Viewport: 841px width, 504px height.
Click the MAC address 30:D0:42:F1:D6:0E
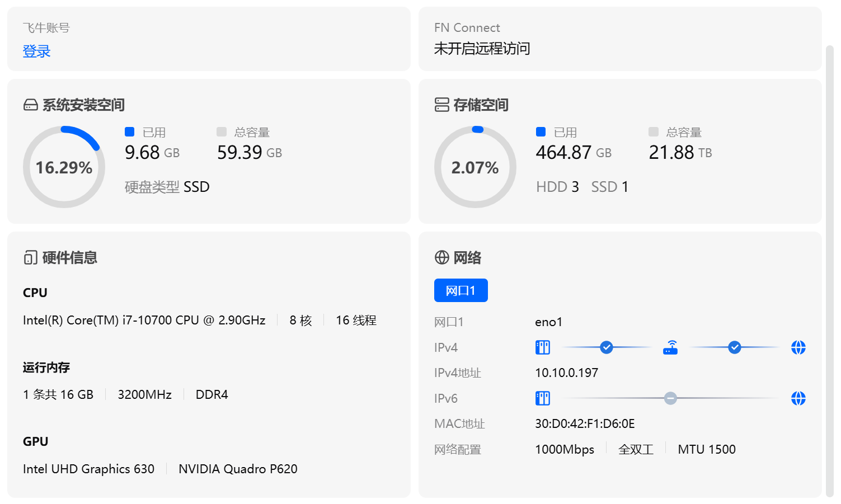tap(585, 424)
